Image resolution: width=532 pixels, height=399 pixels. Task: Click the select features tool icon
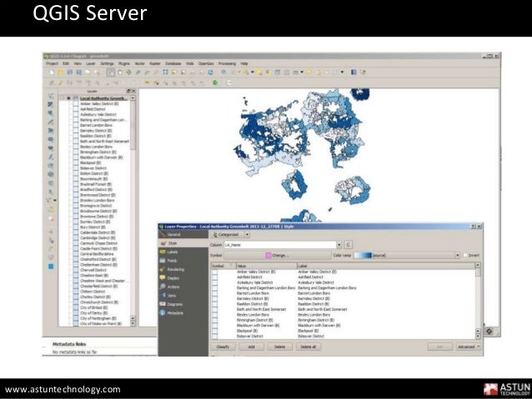[x=246, y=72]
